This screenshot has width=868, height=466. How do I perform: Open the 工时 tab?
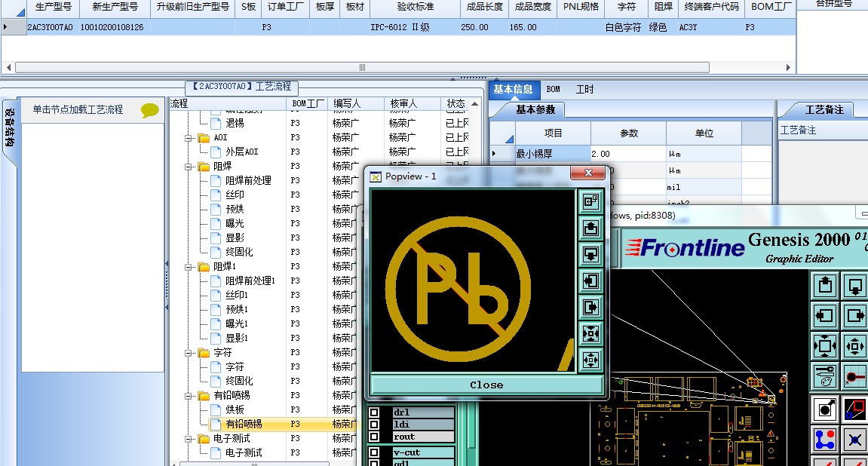(584, 89)
